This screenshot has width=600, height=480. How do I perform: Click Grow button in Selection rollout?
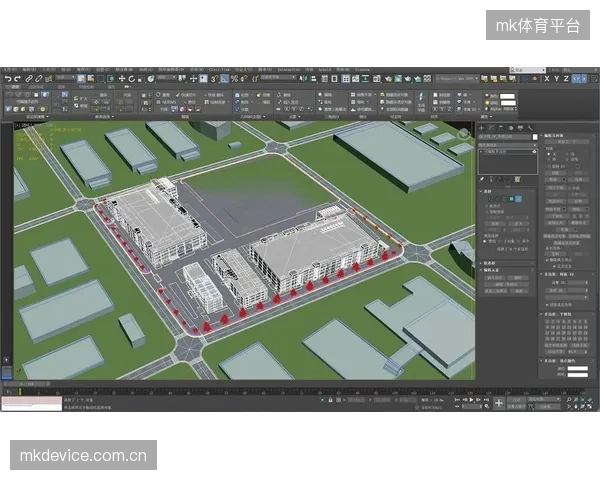pos(518,224)
